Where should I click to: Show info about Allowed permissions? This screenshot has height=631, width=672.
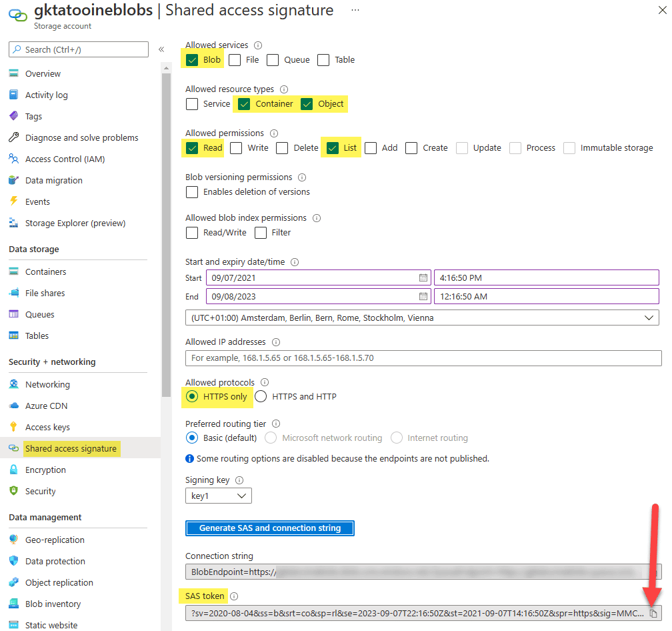tap(274, 133)
